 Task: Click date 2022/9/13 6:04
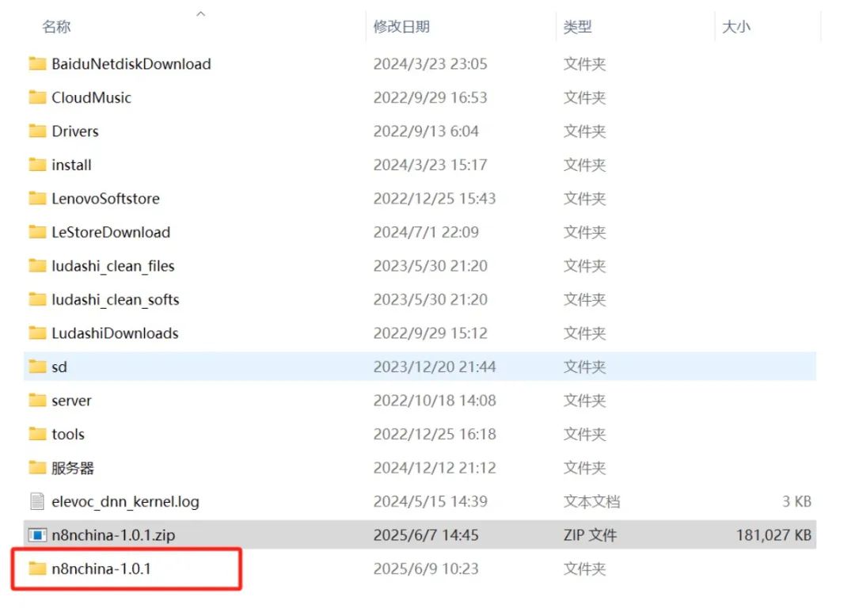click(426, 131)
